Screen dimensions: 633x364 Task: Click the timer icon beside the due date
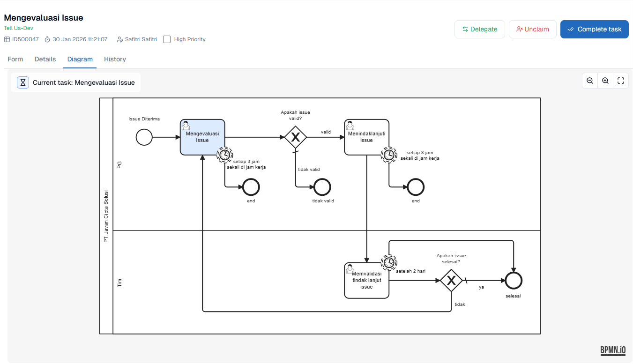[46, 39]
